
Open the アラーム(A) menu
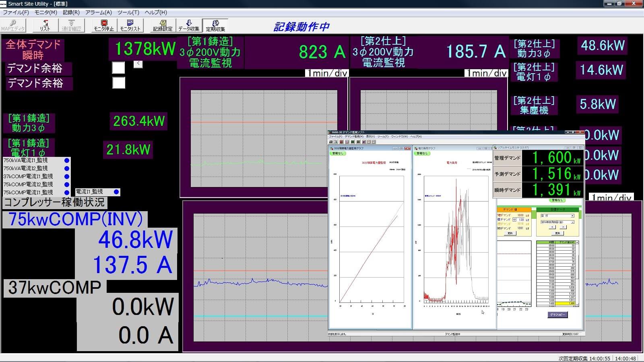(99, 12)
